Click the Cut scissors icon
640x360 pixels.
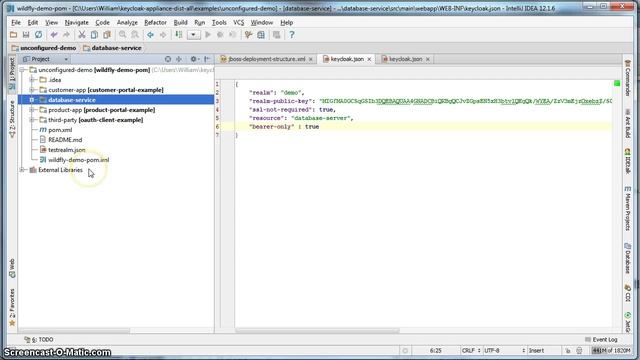82,35
